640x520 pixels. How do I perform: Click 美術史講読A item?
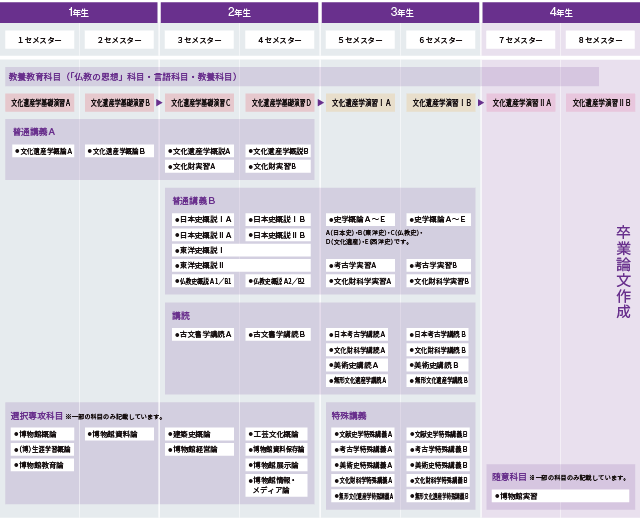tap(357, 365)
